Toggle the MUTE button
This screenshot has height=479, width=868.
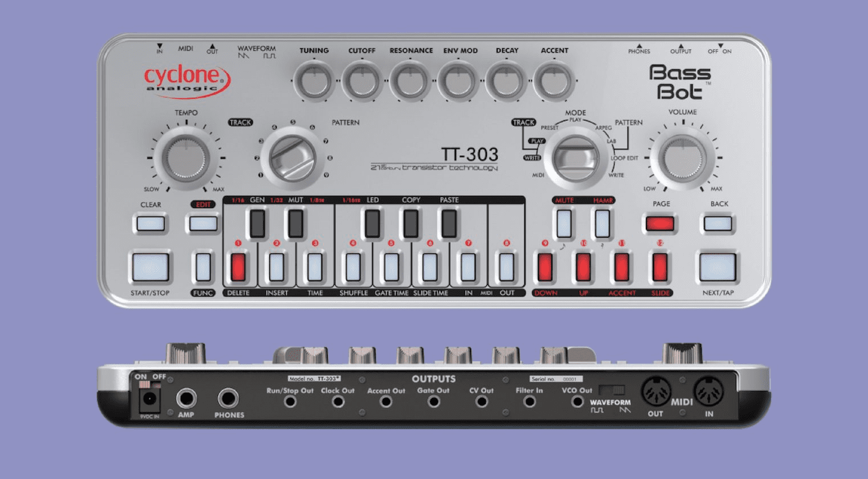coord(564,223)
